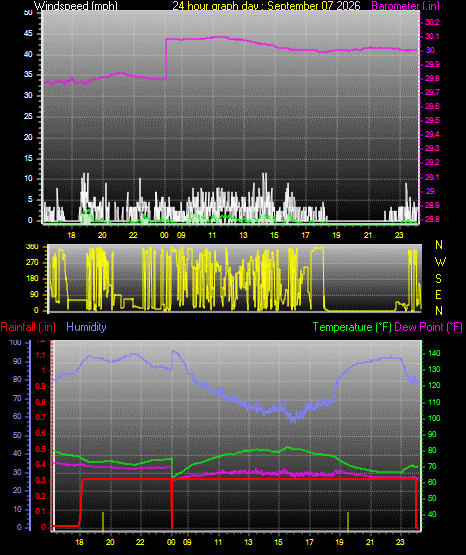The height and width of the screenshot is (555, 466).
Task: Click the 1.1 rainfall axis value
Action: (x=41, y=355)
